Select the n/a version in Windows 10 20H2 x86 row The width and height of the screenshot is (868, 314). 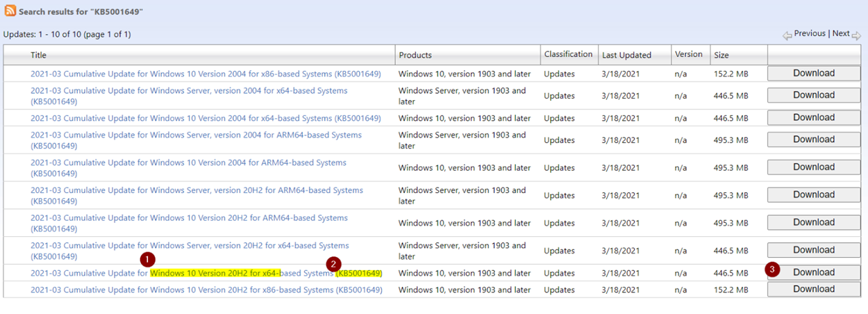[x=681, y=290]
